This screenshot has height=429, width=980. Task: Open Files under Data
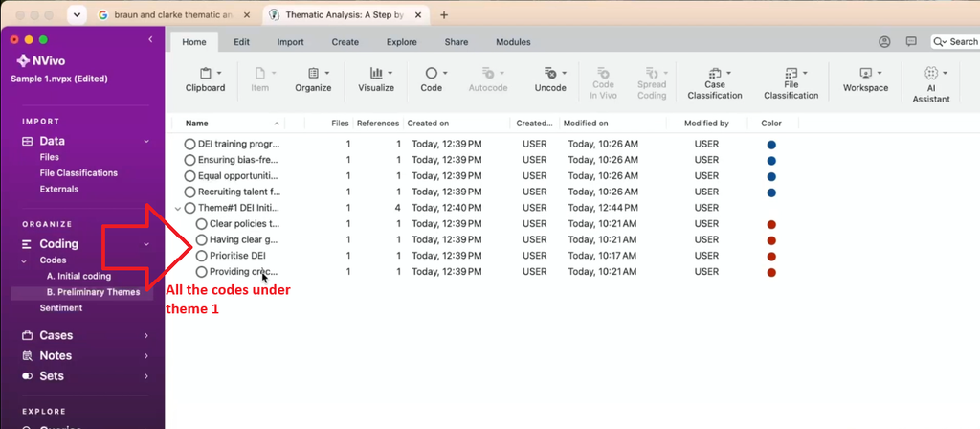click(50, 157)
